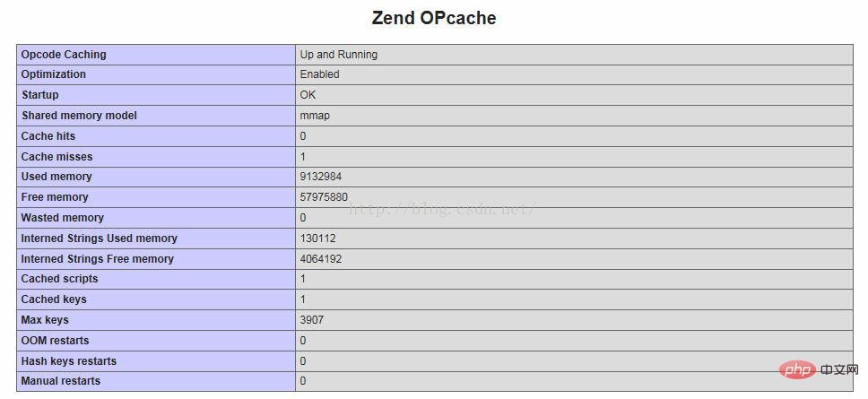Click the OOM restarts label
Image resolution: width=868 pixels, height=399 pixels.
(x=56, y=341)
